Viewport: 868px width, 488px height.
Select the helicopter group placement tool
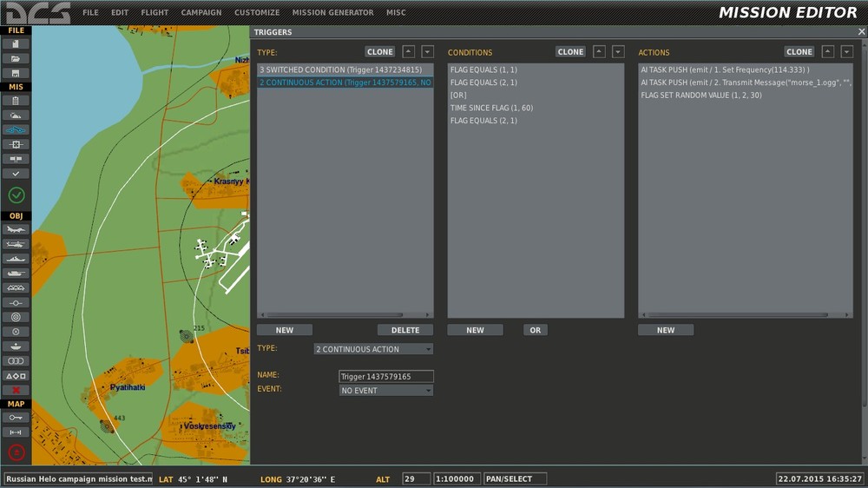click(16, 244)
